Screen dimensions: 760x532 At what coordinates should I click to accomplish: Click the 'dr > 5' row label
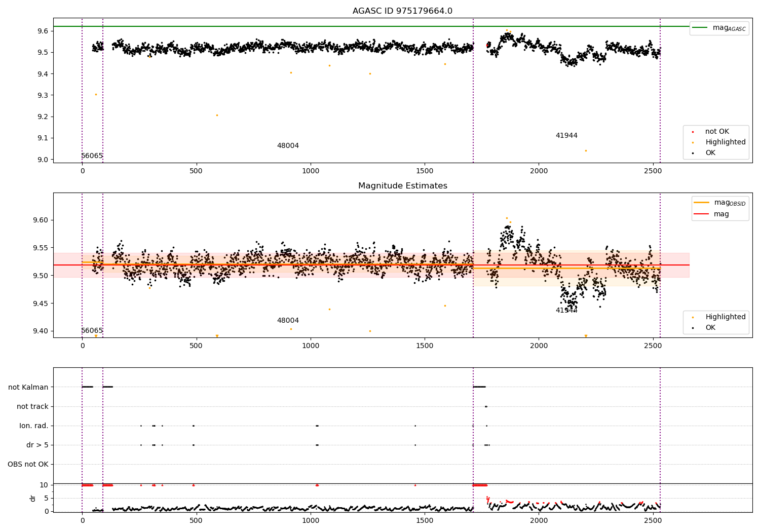pos(37,445)
